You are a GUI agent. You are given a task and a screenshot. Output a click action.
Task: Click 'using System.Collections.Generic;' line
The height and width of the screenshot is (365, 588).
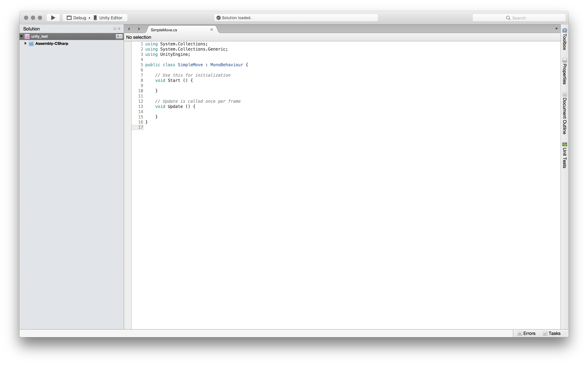pyautogui.click(x=186, y=49)
